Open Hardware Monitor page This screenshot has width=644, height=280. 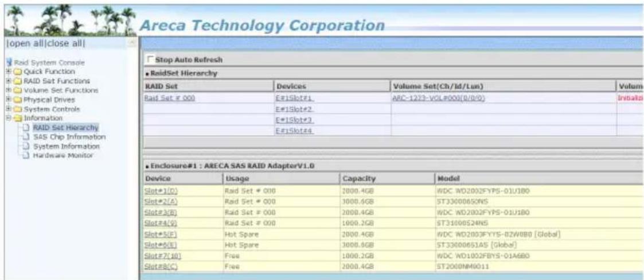coord(63,156)
